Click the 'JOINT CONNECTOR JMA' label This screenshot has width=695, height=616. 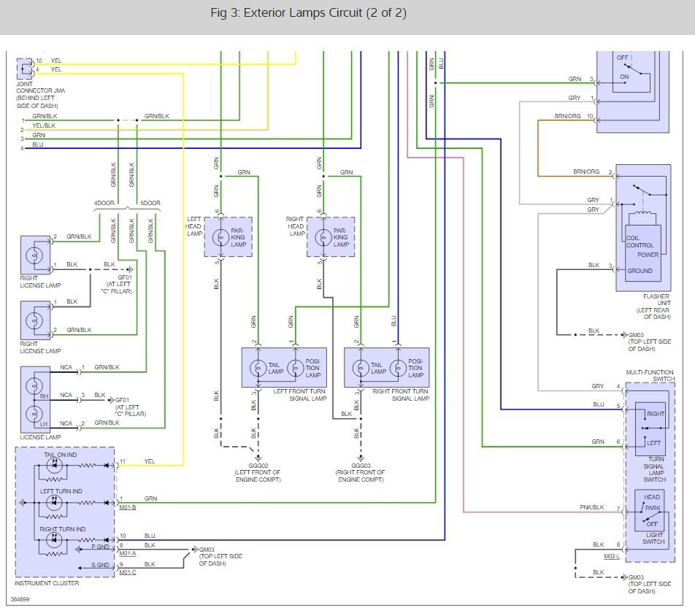40,87
